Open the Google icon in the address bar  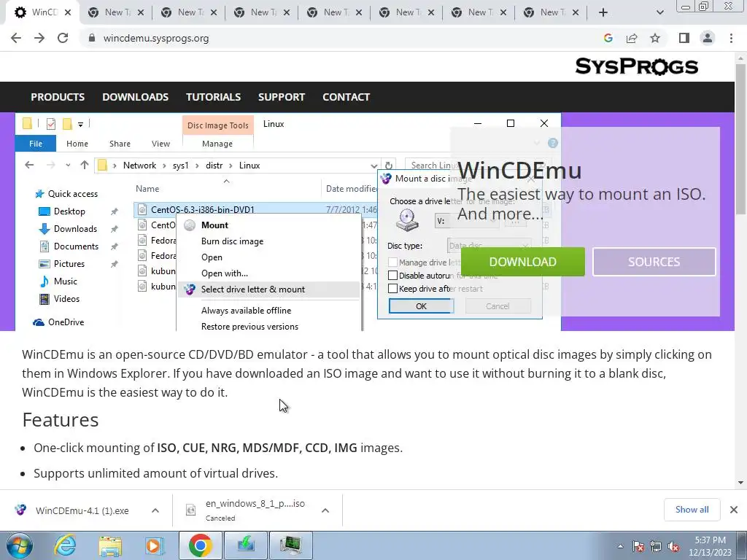608,38
